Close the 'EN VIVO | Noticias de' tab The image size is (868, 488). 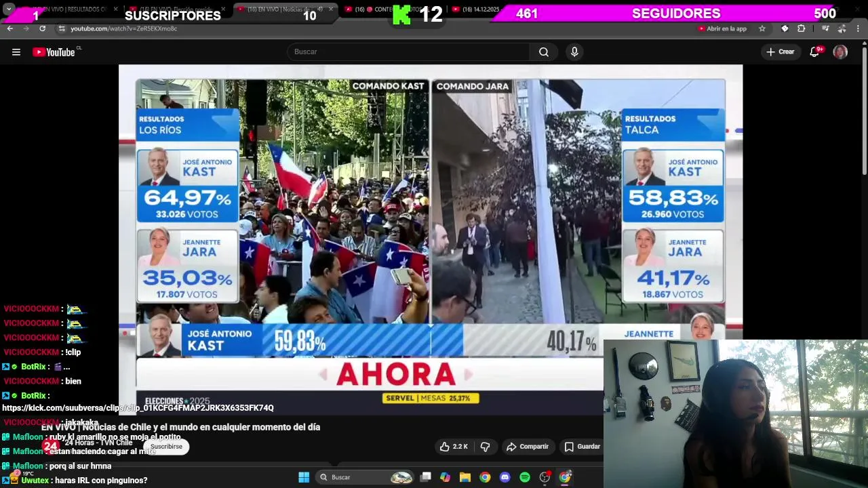pos(331,9)
